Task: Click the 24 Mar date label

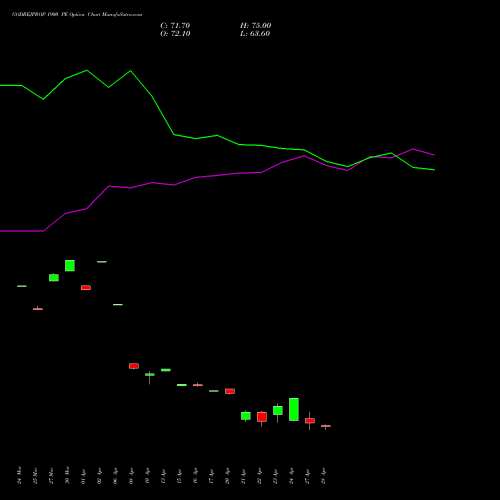Action: coord(19,475)
